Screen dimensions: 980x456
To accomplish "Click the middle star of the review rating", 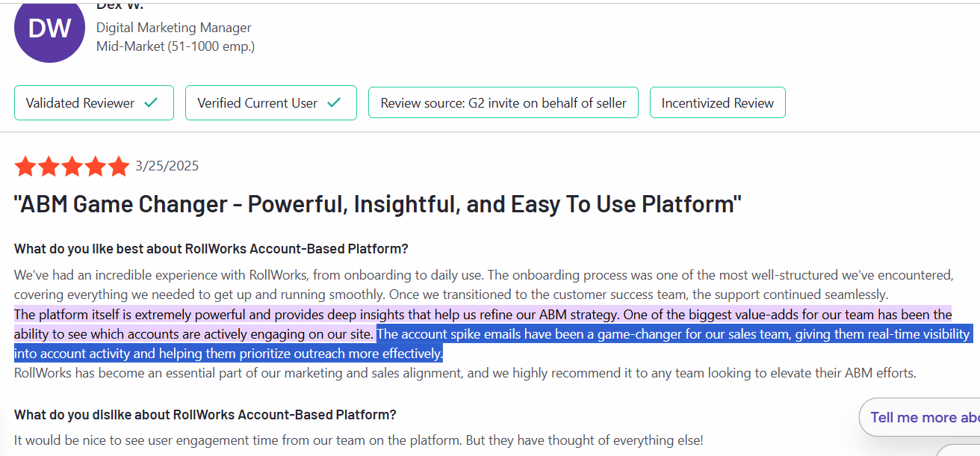I will click(x=72, y=166).
